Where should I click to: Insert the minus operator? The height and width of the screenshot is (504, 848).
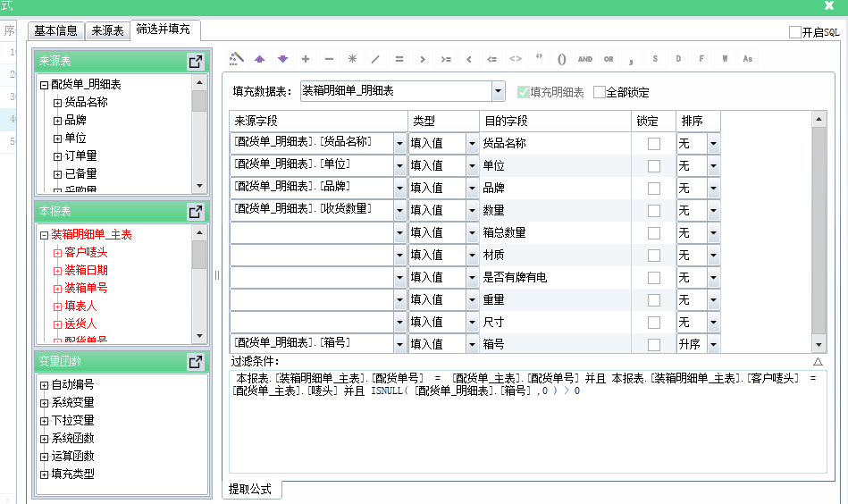(329, 59)
